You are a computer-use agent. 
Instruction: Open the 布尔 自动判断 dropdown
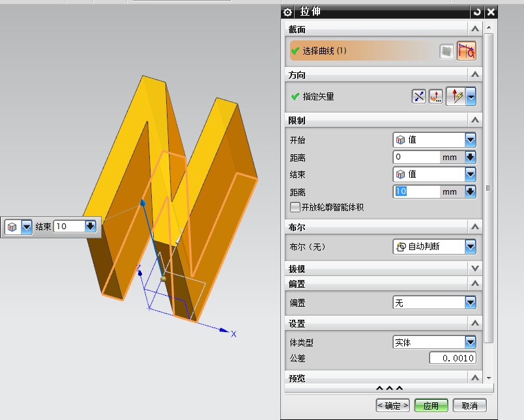pos(435,247)
